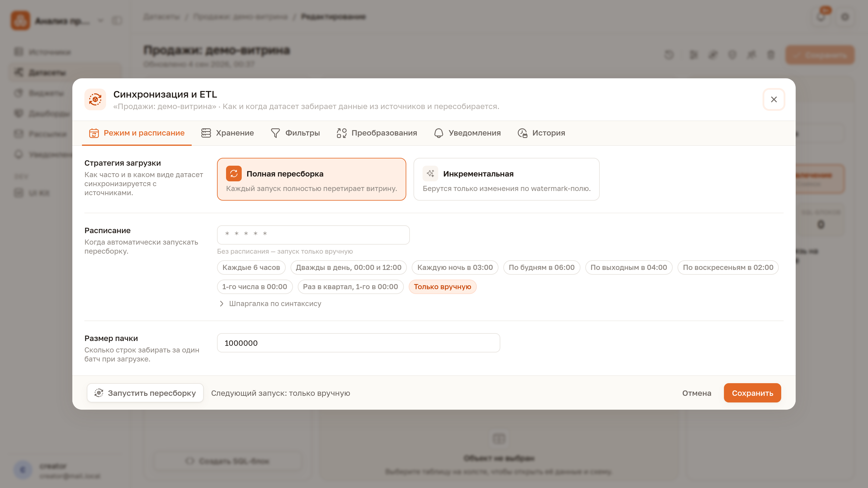Go to the Преобразования tab
The width and height of the screenshot is (868, 488).
point(377,133)
